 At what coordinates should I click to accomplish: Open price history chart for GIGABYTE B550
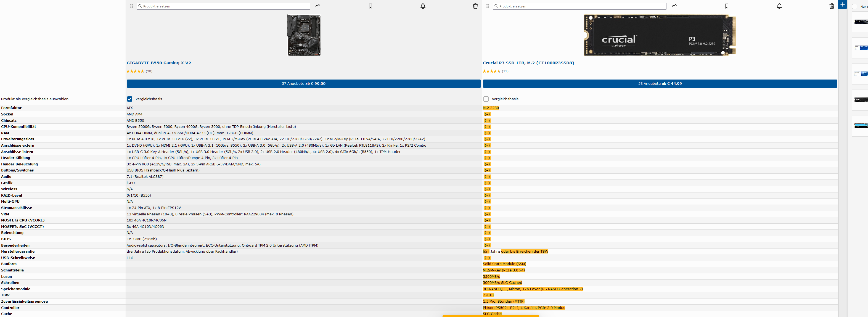(x=318, y=6)
